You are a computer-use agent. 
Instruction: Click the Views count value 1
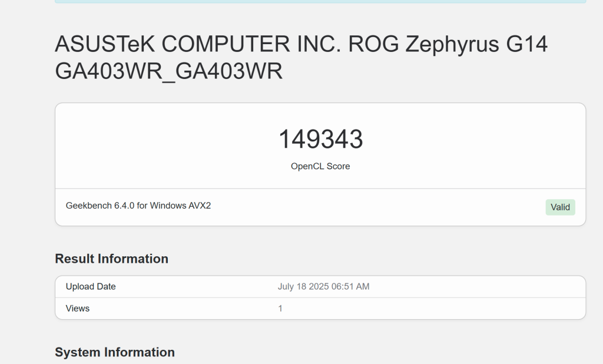click(x=280, y=308)
